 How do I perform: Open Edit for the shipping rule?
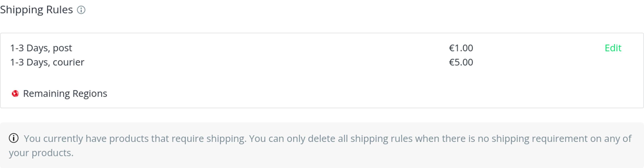pos(613,48)
